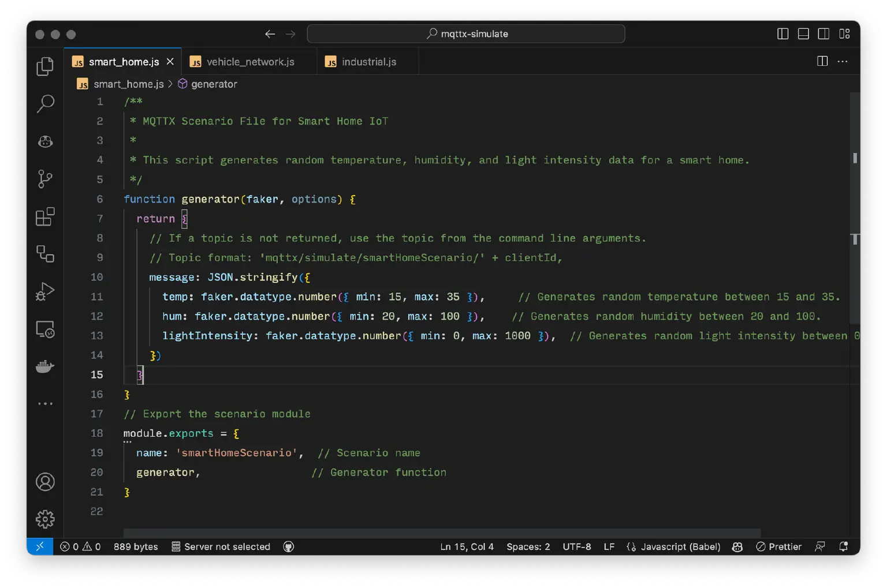Open the Docker extension sidebar icon
Image resolution: width=887 pixels, height=588 pixels.
[x=45, y=366]
